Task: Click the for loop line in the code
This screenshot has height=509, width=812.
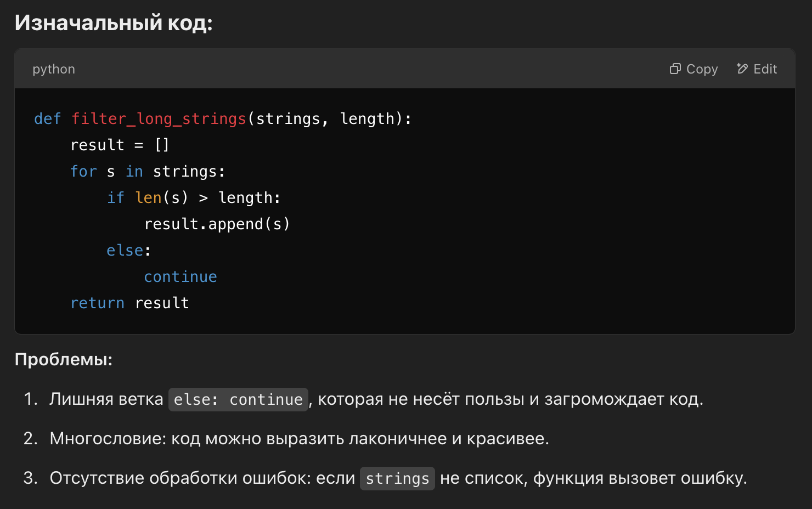Action: coord(147,171)
